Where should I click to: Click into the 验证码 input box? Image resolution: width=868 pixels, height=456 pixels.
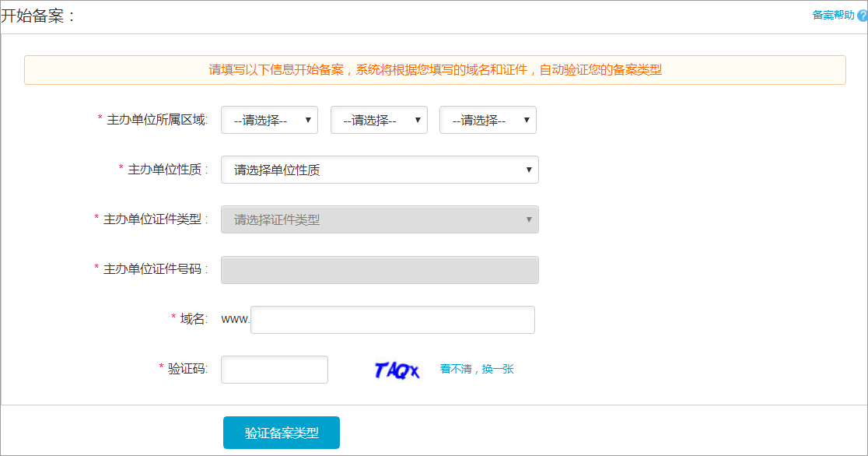pos(274,369)
